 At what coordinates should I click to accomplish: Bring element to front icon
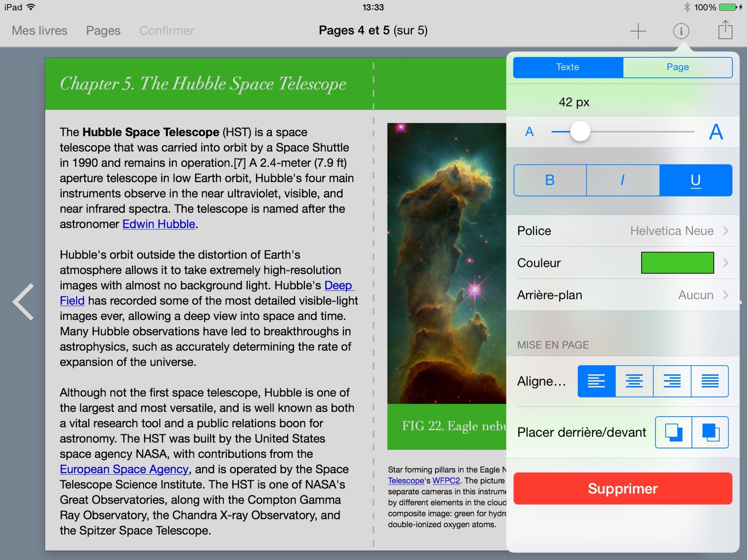(x=710, y=432)
